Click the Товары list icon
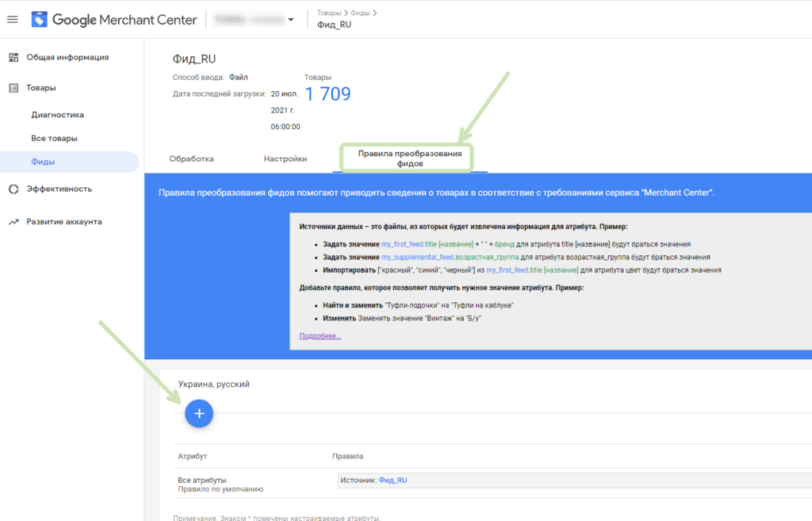The image size is (812, 521). click(x=13, y=88)
